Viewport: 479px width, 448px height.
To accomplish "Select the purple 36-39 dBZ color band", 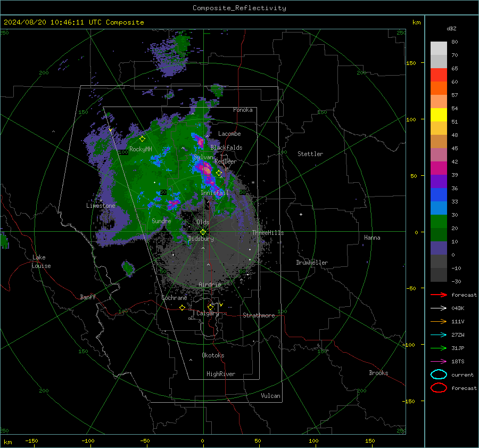I will pos(439,182).
